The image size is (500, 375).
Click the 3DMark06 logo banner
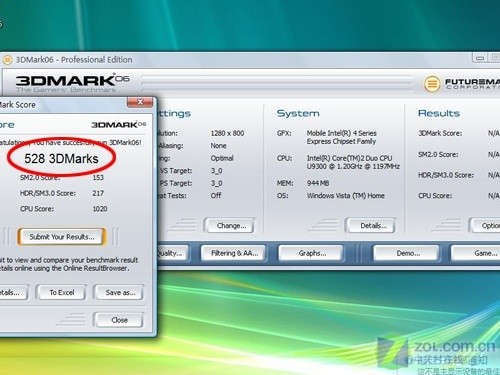point(72,83)
